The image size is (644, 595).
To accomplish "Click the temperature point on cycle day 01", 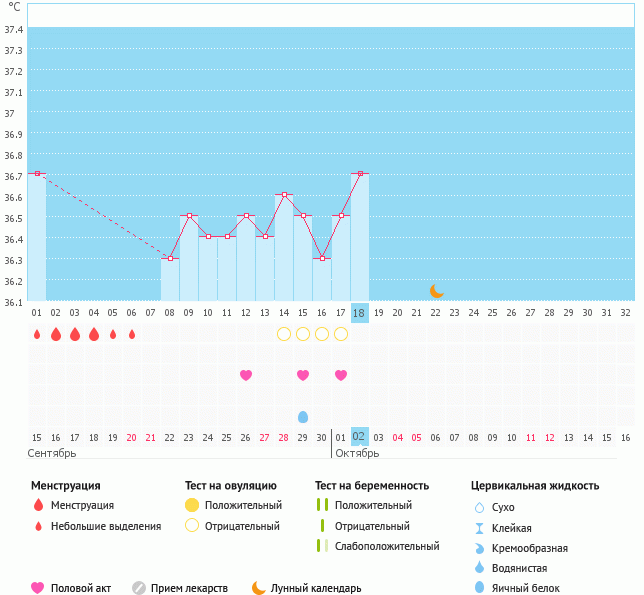I will [37, 173].
